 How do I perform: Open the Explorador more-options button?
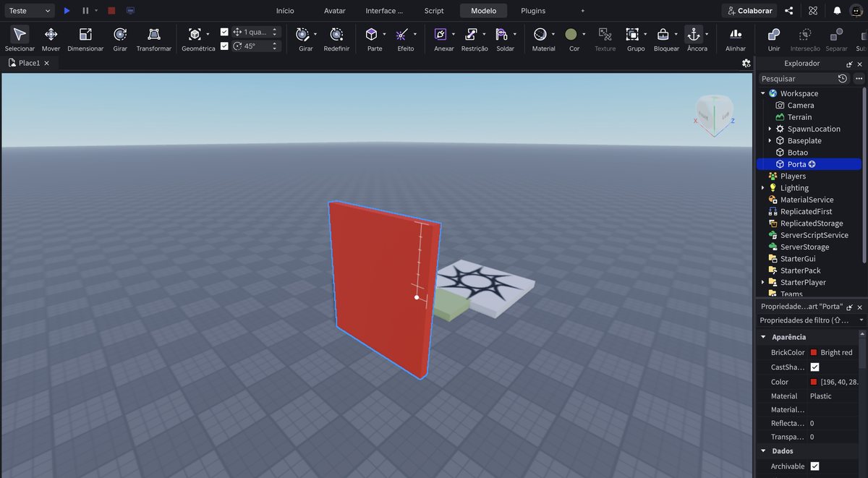[x=859, y=78]
